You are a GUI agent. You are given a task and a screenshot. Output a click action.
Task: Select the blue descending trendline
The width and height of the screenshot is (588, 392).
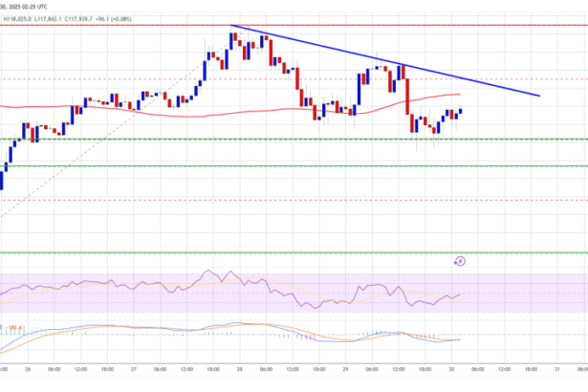(402, 65)
